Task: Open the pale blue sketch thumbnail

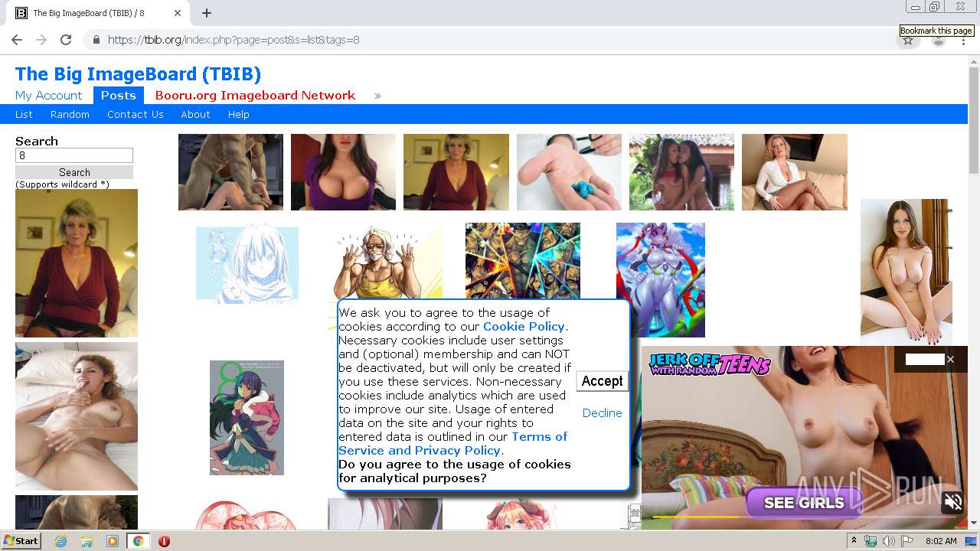Action: [247, 264]
